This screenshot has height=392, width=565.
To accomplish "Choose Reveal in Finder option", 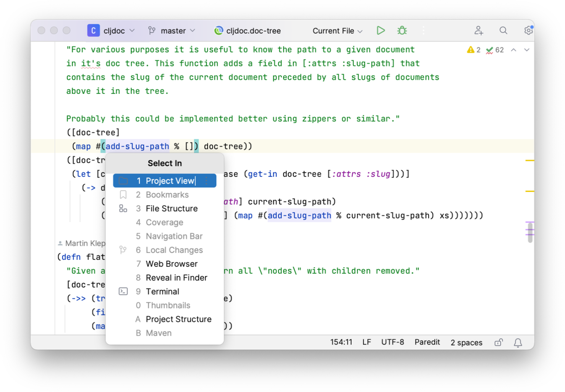I will (165, 278).
